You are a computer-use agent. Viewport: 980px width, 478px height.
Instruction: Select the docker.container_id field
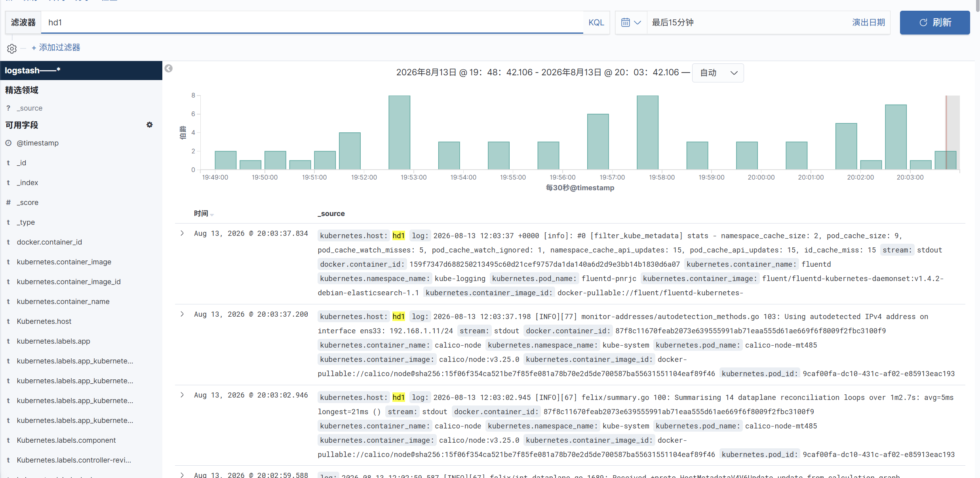pyautogui.click(x=49, y=242)
